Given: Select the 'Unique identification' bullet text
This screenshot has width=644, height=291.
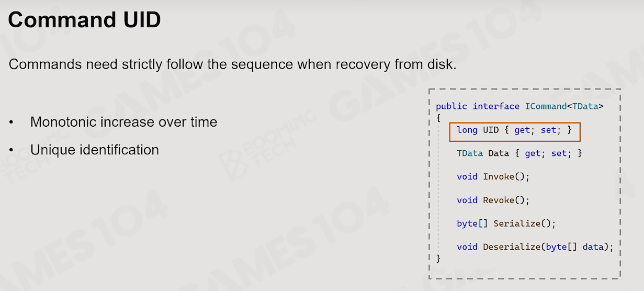Looking at the screenshot, I should [95, 150].
